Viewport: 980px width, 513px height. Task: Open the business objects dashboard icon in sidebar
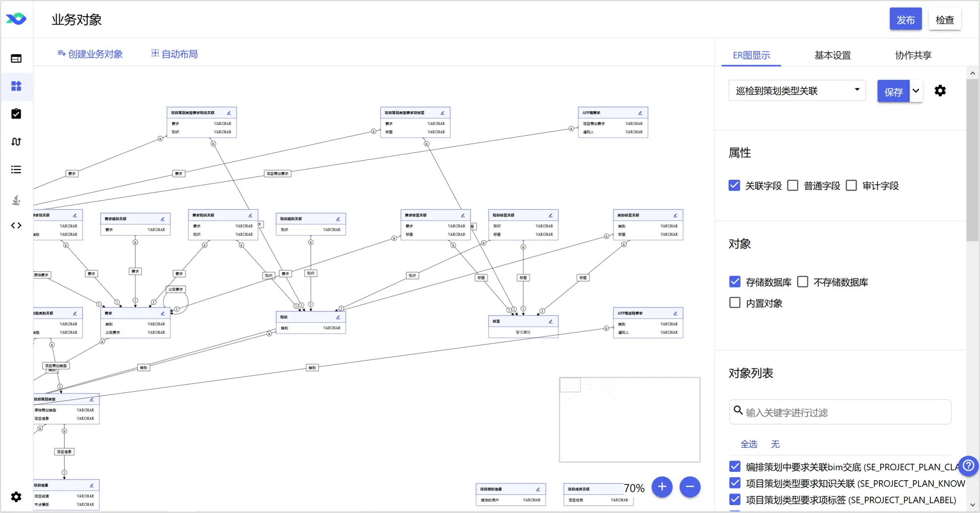[16, 86]
